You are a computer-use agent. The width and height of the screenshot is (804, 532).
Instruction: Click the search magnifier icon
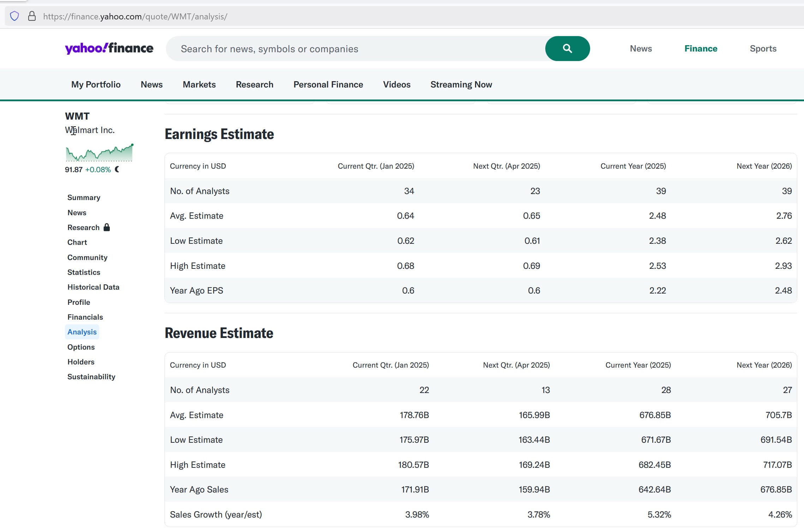[x=567, y=48]
